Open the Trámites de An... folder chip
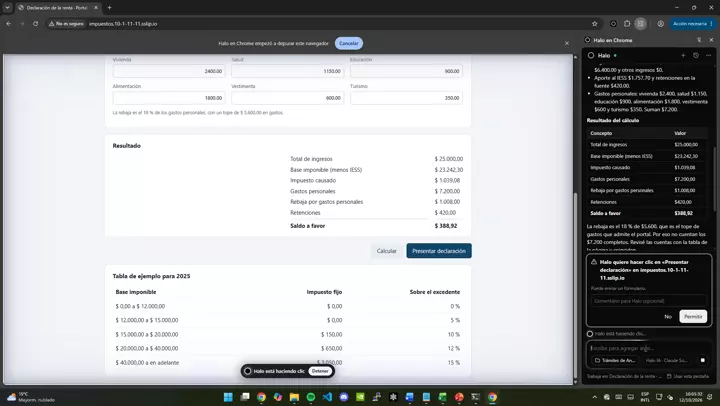720x406 pixels. [x=615, y=360]
